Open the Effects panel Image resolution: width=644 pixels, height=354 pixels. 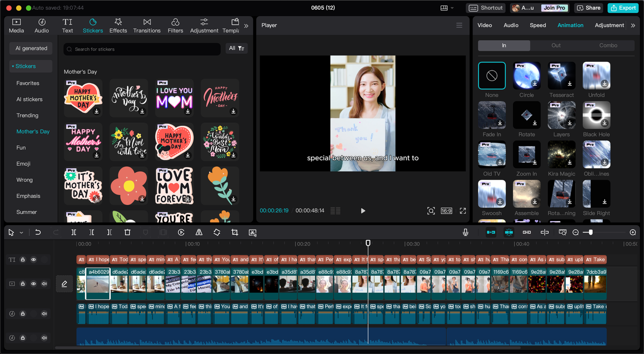(118, 26)
